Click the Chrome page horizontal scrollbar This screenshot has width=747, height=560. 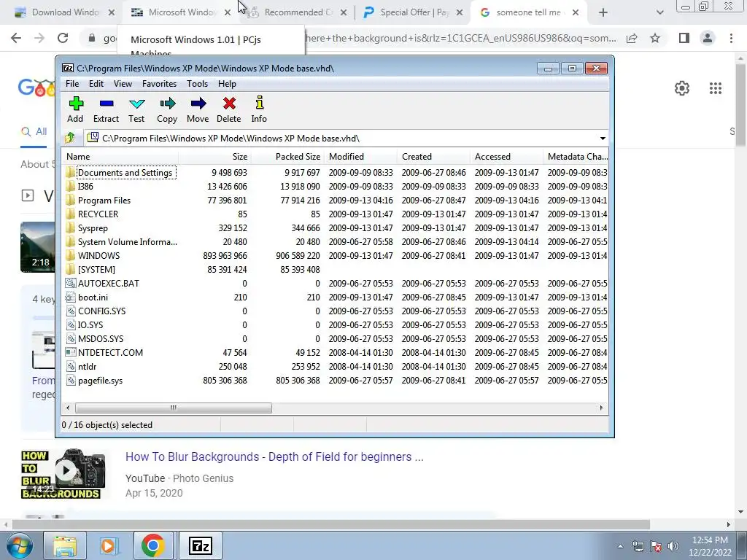pos(330,524)
